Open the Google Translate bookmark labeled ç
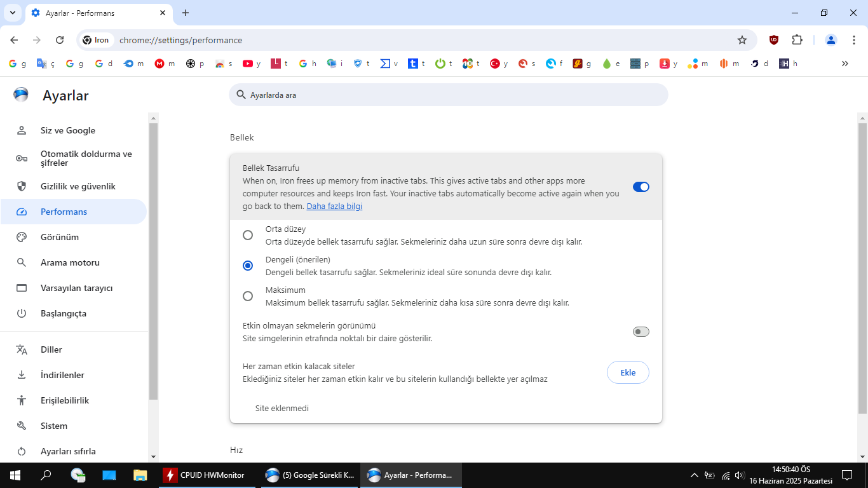The image size is (868, 488). [46, 64]
